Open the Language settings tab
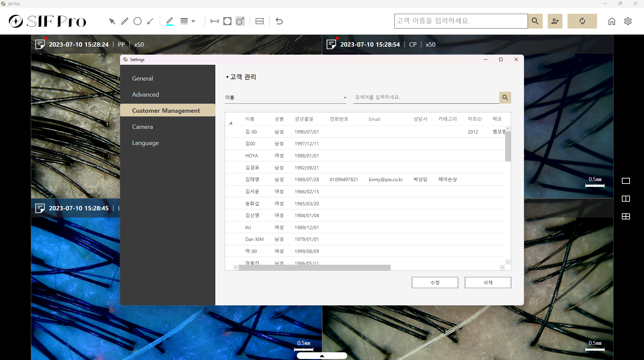 [145, 143]
